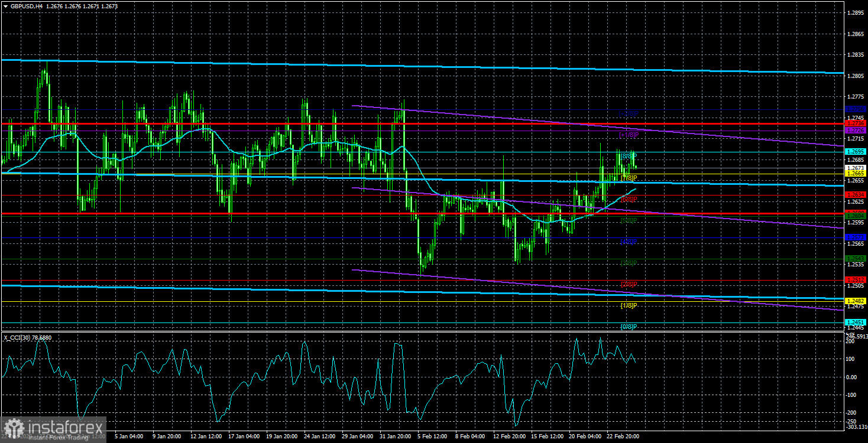Click the white current price tag 1.2673

(x=856, y=168)
